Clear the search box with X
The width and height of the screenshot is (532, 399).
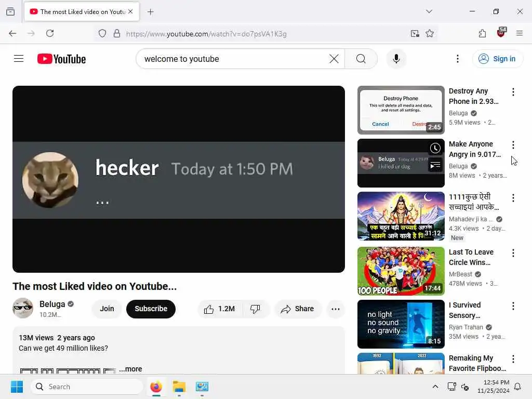(x=334, y=59)
